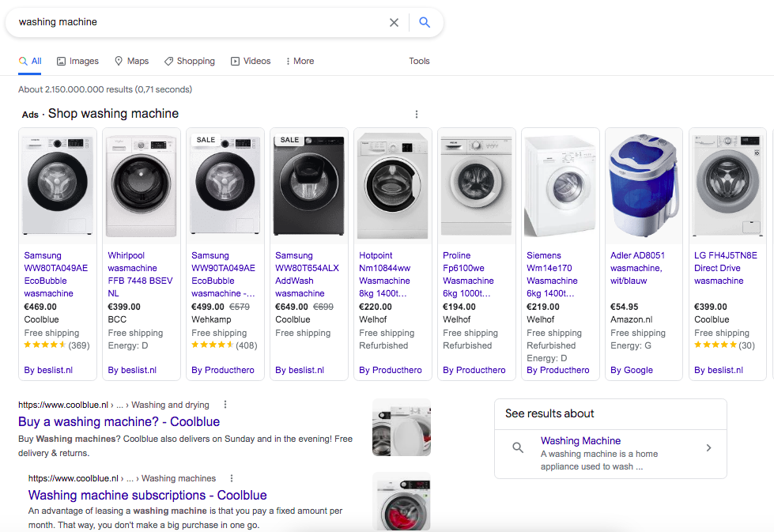Open the Adler AD8051 wasmachine link
This screenshot has height=532, width=774.
[x=637, y=268]
